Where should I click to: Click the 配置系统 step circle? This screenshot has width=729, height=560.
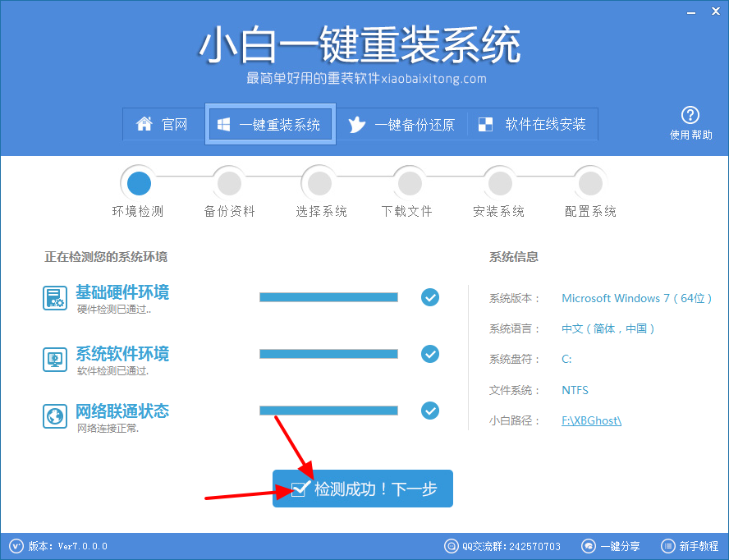[590, 183]
